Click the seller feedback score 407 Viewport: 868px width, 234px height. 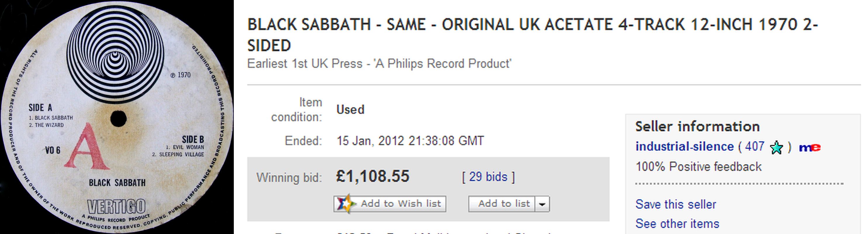(754, 147)
